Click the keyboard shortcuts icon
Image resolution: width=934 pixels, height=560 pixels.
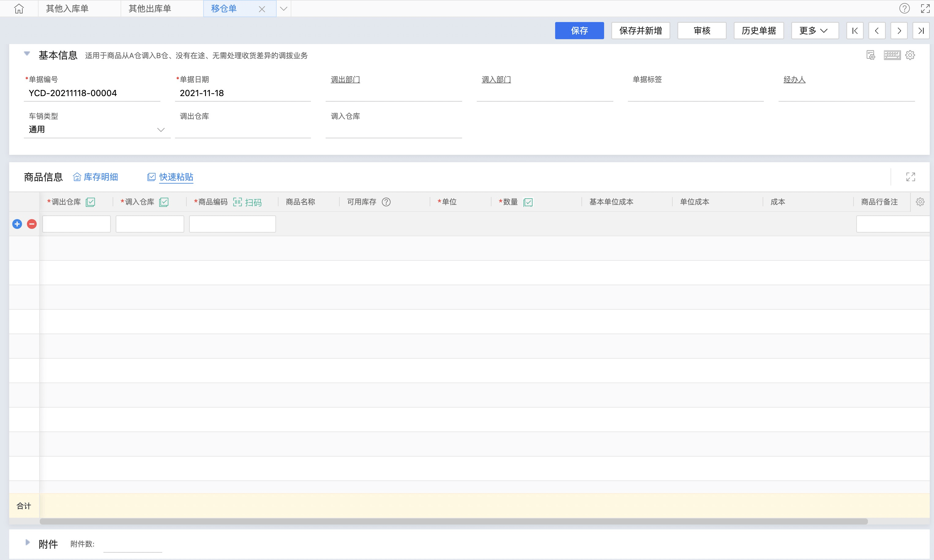[892, 55]
